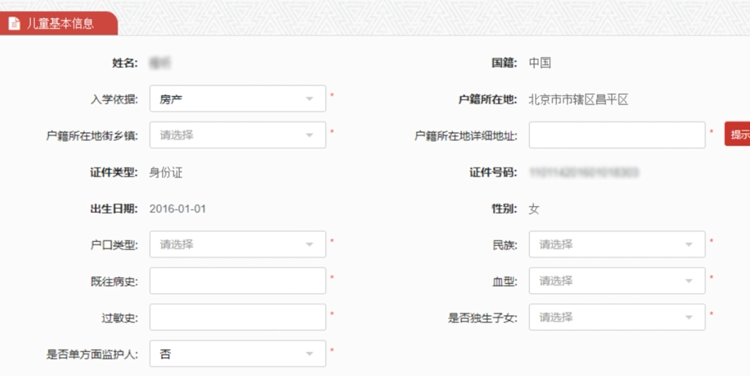Expand the 血型 dropdown
This screenshot has height=376, width=755.
click(x=617, y=281)
